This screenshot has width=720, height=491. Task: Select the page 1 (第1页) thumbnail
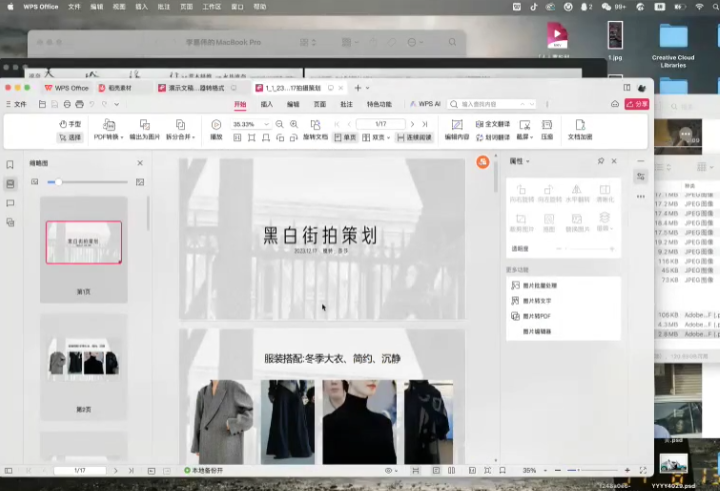click(x=83, y=242)
